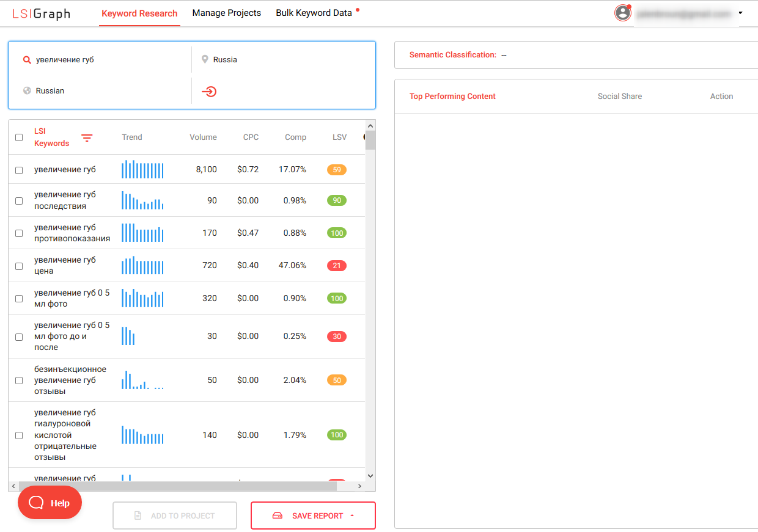The height and width of the screenshot is (532, 758).
Task: Sort by the Trend column header
Action: [x=132, y=137]
